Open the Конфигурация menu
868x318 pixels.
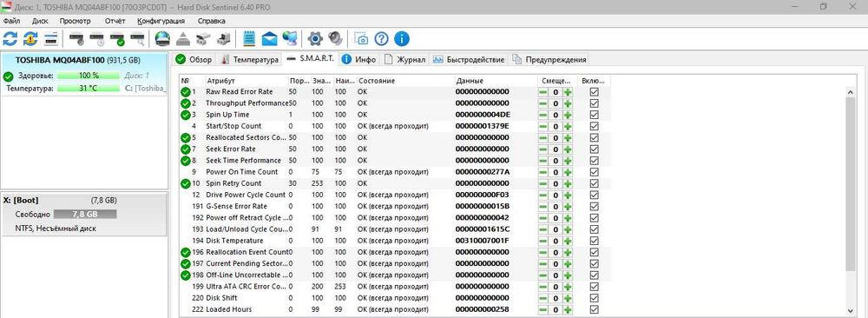pyautogui.click(x=161, y=21)
